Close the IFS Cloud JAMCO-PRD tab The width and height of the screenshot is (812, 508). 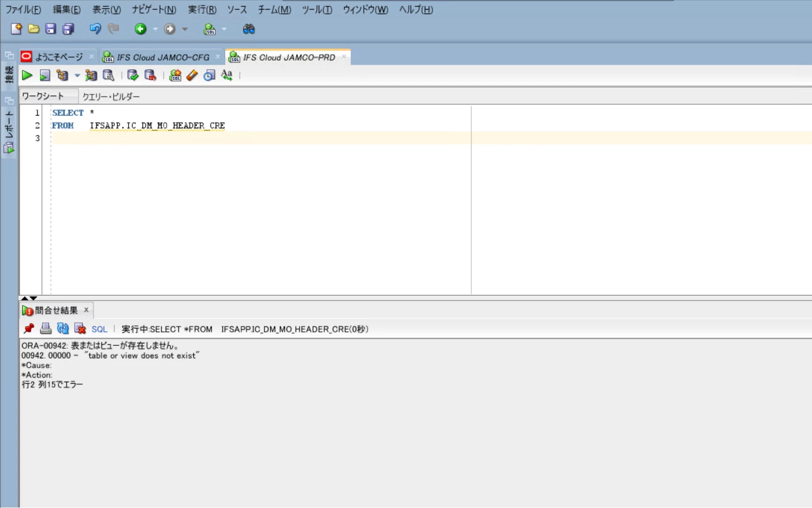(344, 57)
